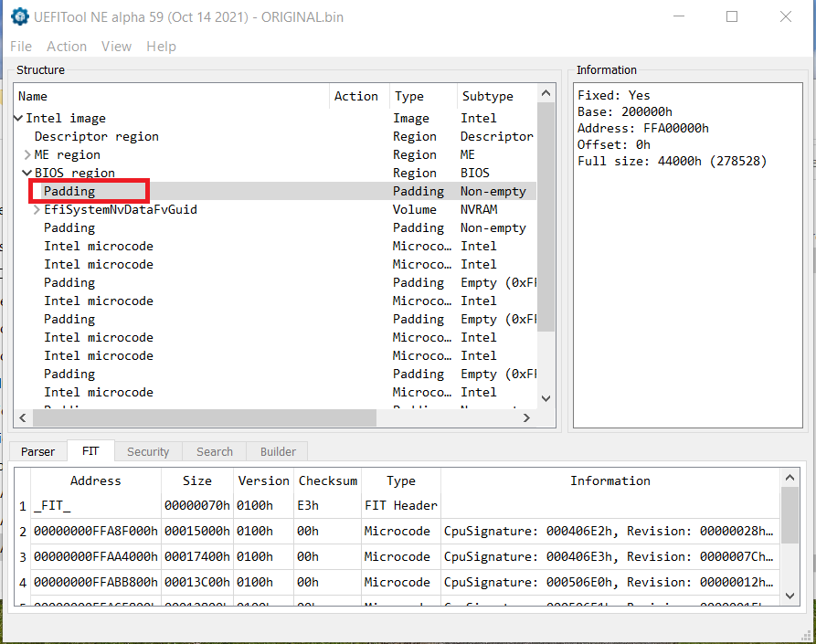Collapse the Intel image tree node
816x644 pixels.
click(x=18, y=119)
